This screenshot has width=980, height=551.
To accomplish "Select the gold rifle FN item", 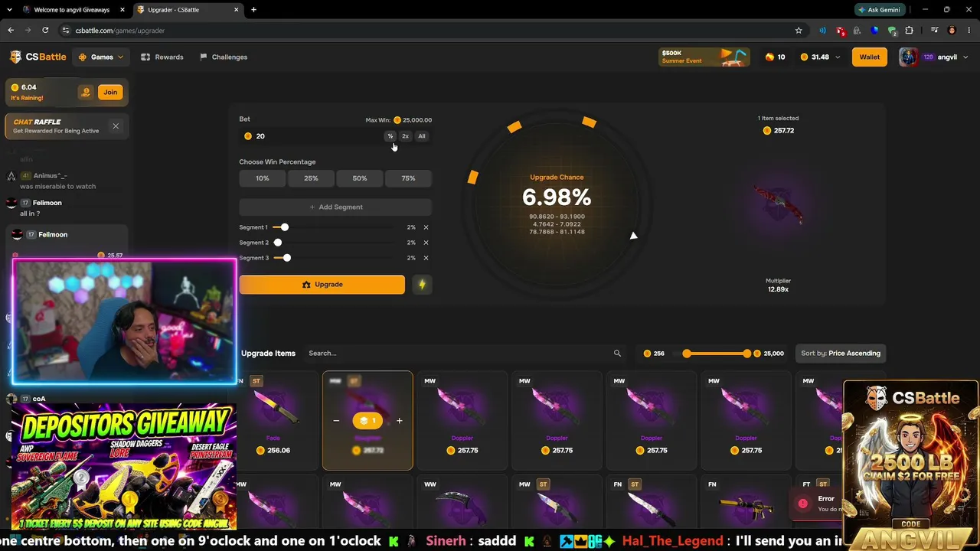I will [x=746, y=504].
